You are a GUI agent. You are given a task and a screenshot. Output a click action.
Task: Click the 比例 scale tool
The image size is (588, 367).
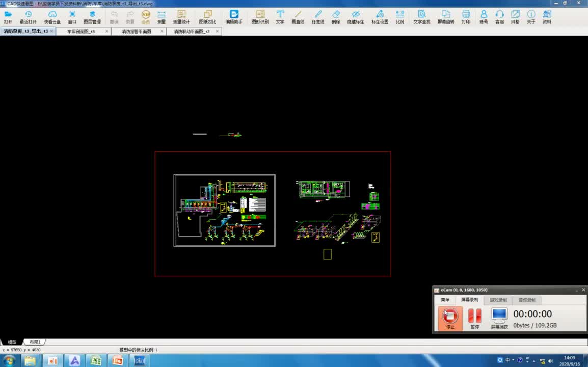point(400,17)
